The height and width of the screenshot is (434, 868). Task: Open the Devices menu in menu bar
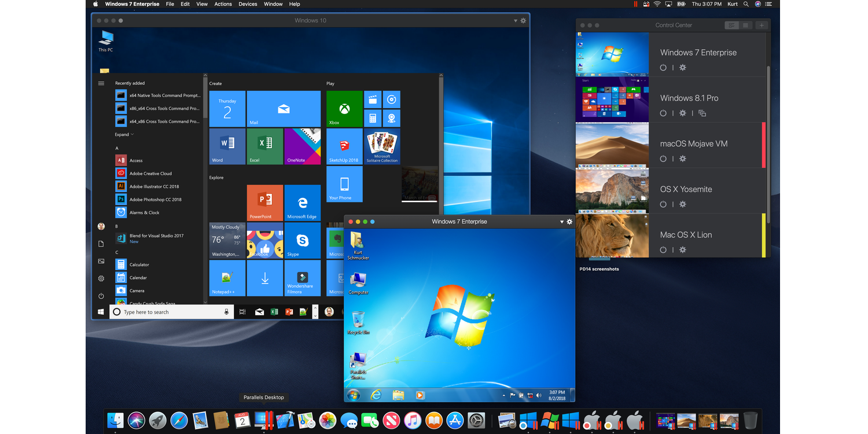(x=248, y=4)
